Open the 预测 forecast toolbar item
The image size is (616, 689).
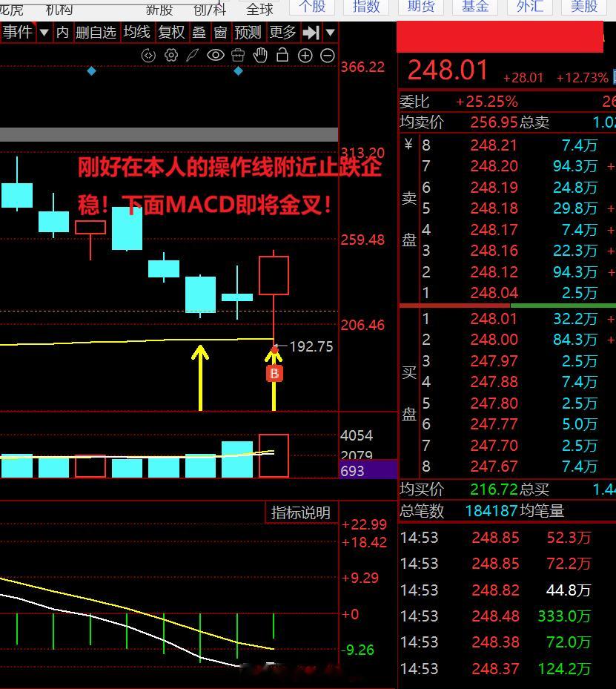coord(248,32)
